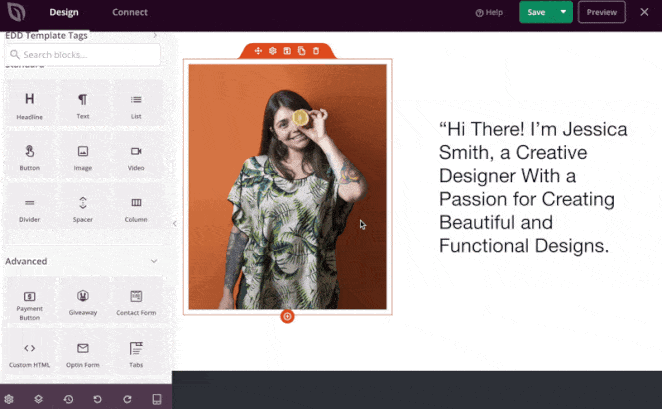Click the move handle on image block
The image size is (662, 409).
click(x=258, y=51)
